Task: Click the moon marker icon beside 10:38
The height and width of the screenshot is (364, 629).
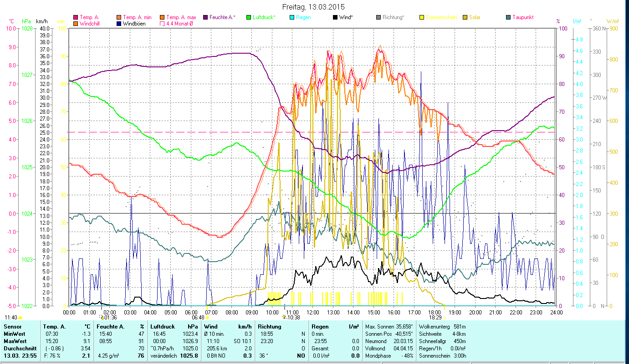Action: pyautogui.click(x=284, y=317)
